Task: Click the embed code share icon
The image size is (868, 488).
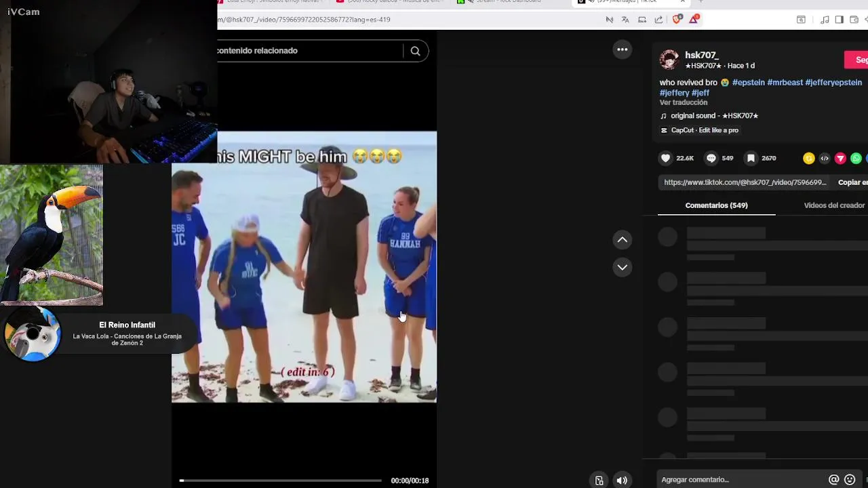Action: pyautogui.click(x=825, y=158)
